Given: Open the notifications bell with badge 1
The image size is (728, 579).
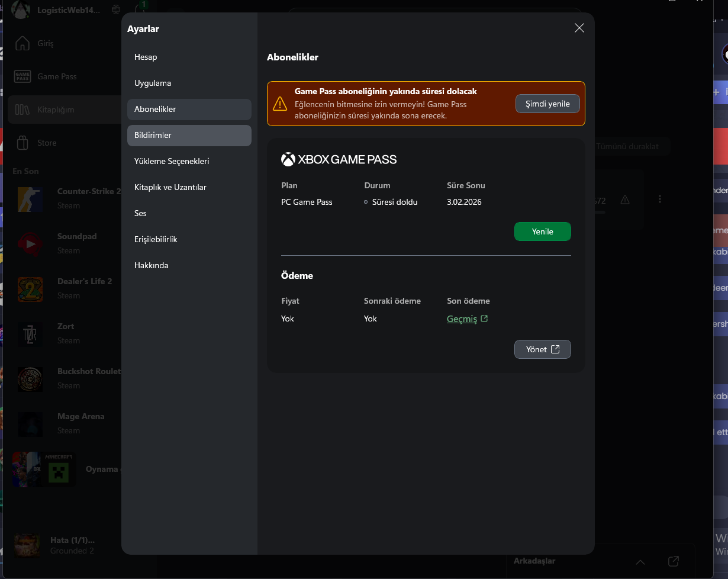Looking at the screenshot, I should 141,8.
